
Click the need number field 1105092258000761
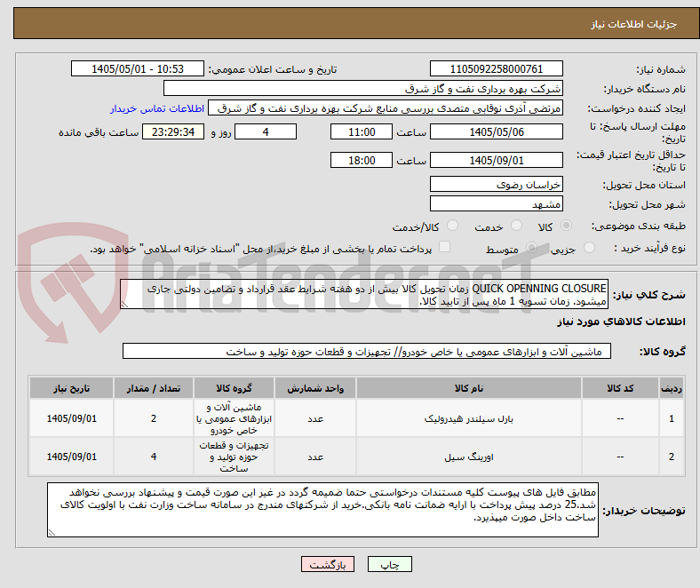click(496, 68)
